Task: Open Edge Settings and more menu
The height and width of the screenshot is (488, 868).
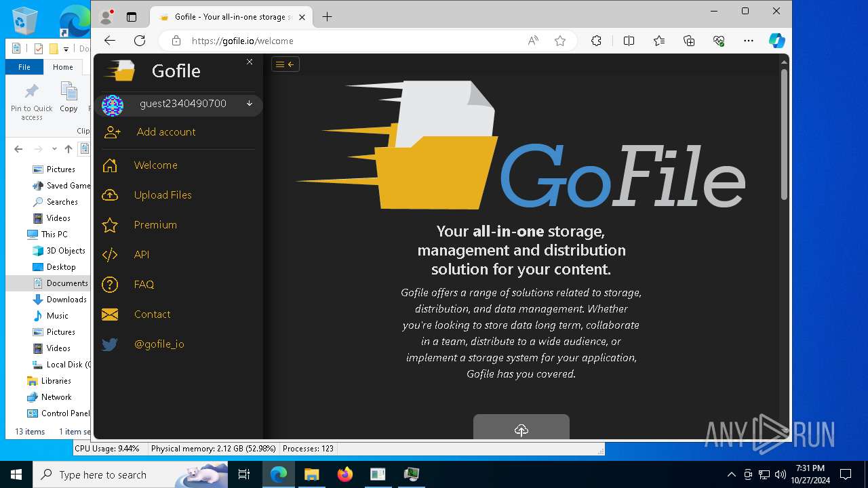Action: [749, 41]
